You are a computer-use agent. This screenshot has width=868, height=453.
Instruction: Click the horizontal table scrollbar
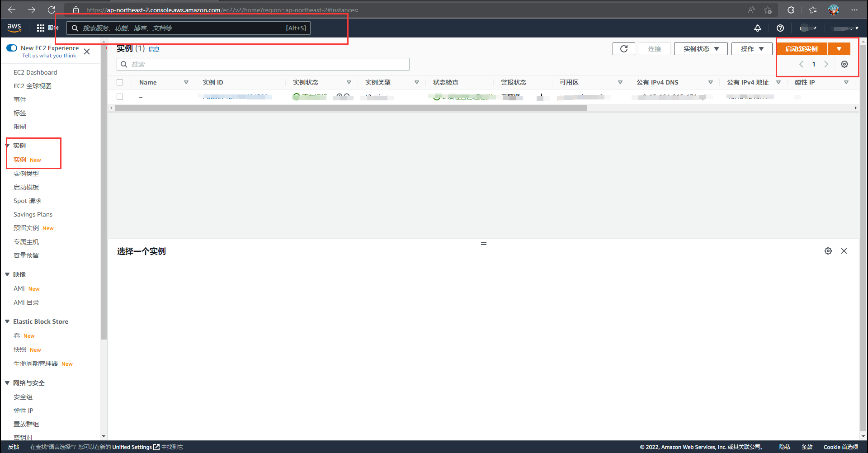(351, 108)
